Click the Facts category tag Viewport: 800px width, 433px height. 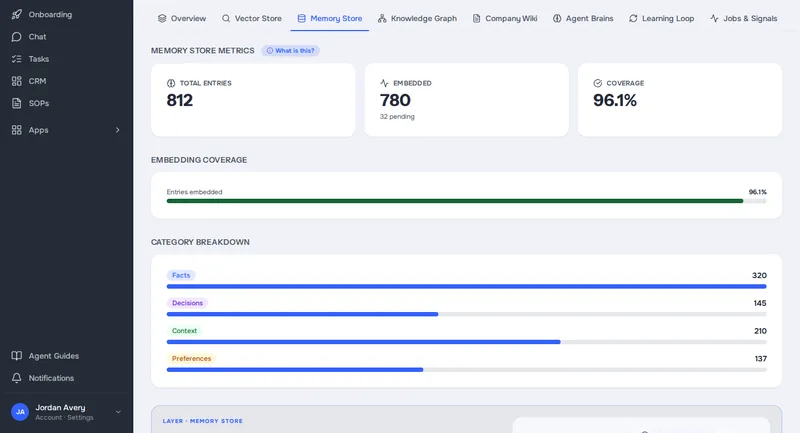[181, 275]
